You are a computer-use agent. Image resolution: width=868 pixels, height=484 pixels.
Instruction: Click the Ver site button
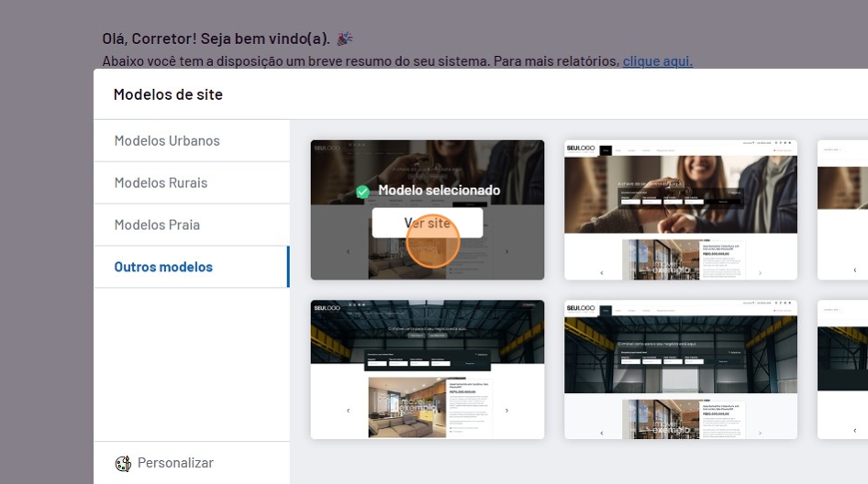pos(427,223)
